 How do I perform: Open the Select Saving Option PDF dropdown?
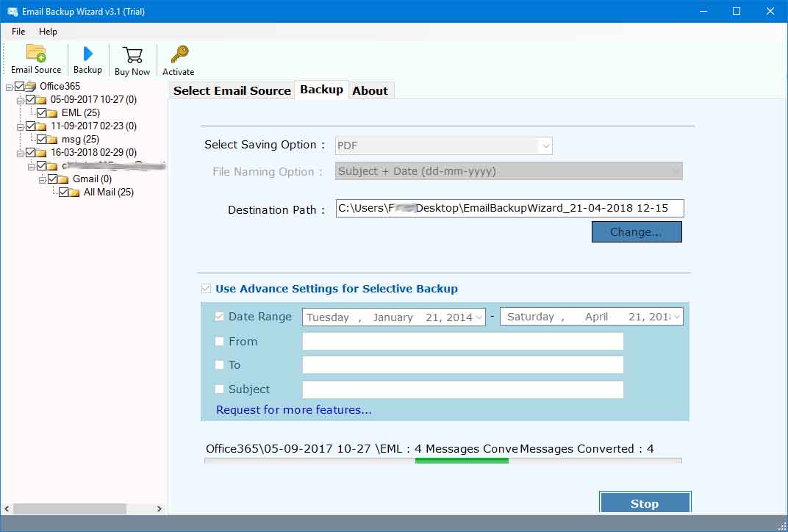444,145
